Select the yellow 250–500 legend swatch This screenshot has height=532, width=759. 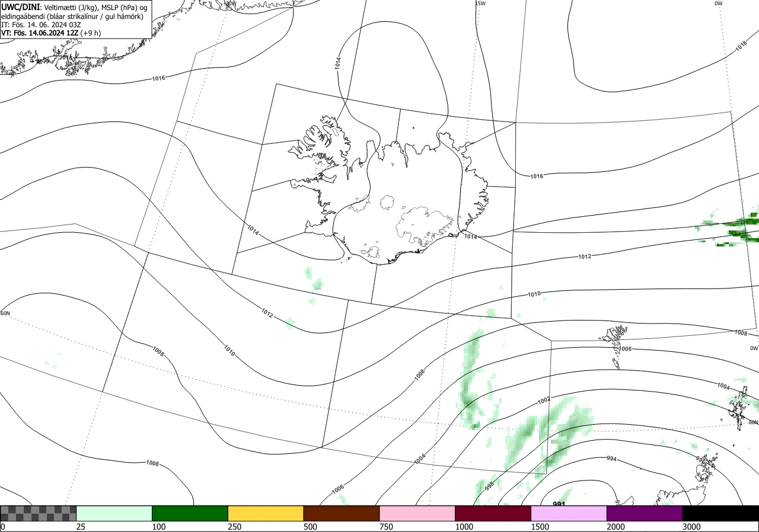coord(266,513)
